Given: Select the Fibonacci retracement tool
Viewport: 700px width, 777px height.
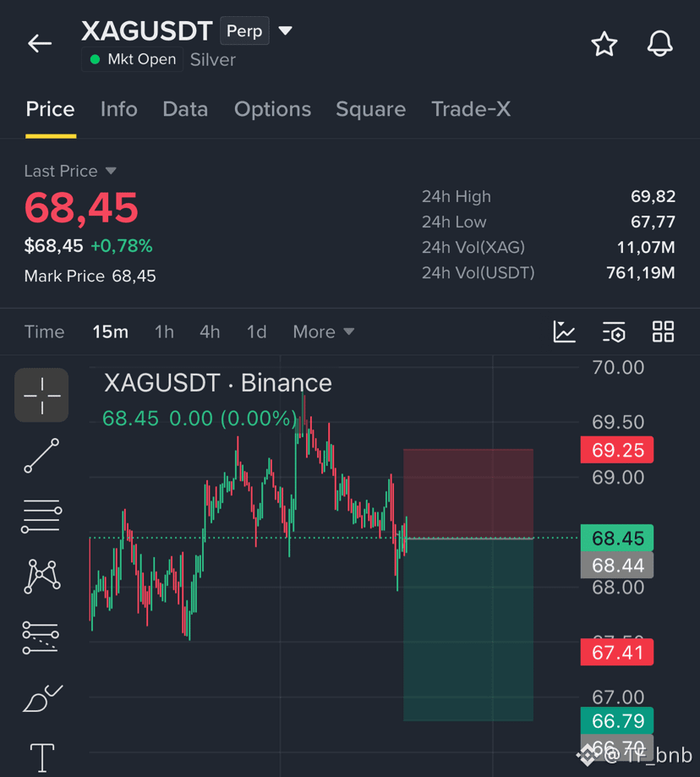Looking at the screenshot, I should click(41, 637).
